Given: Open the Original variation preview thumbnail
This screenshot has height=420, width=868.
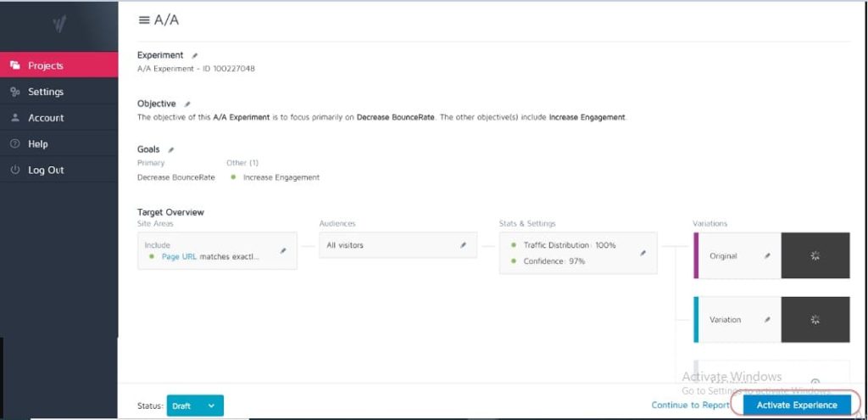Looking at the screenshot, I should pos(815,255).
